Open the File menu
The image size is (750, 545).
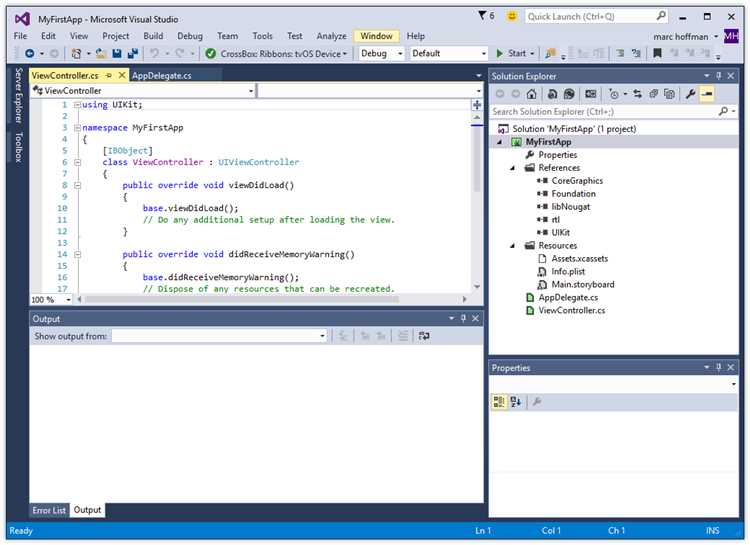21,36
